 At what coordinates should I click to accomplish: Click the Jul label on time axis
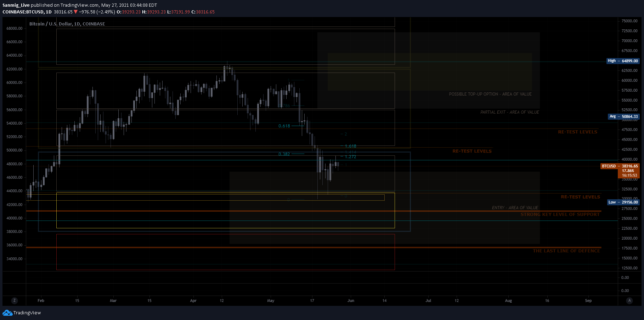pyautogui.click(x=428, y=301)
